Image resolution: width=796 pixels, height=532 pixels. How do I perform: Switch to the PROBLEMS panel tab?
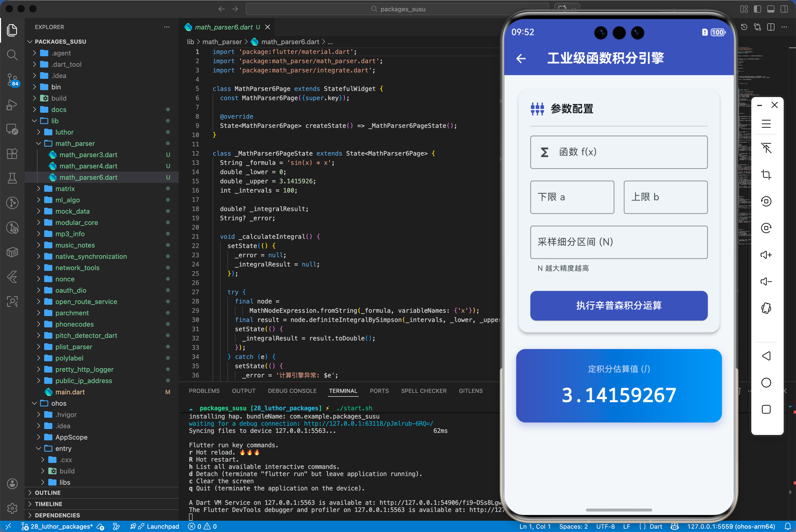click(x=204, y=391)
